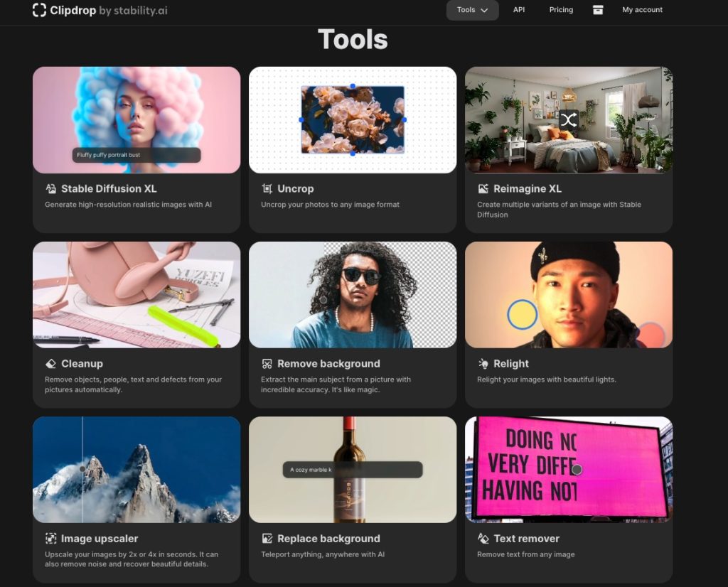The image size is (728, 587).
Task: Click the Reimagine XL icon
Action: click(483, 189)
